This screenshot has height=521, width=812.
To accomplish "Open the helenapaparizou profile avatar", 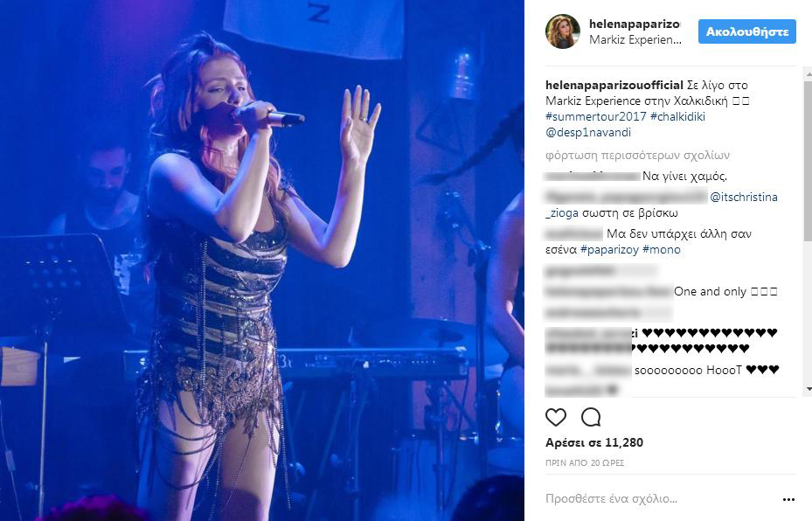I will tap(562, 31).
